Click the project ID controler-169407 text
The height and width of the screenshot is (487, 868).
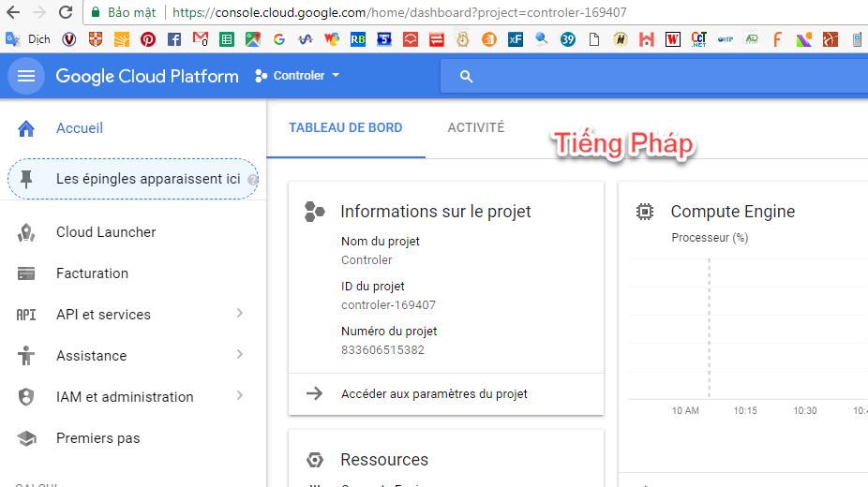click(x=389, y=305)
